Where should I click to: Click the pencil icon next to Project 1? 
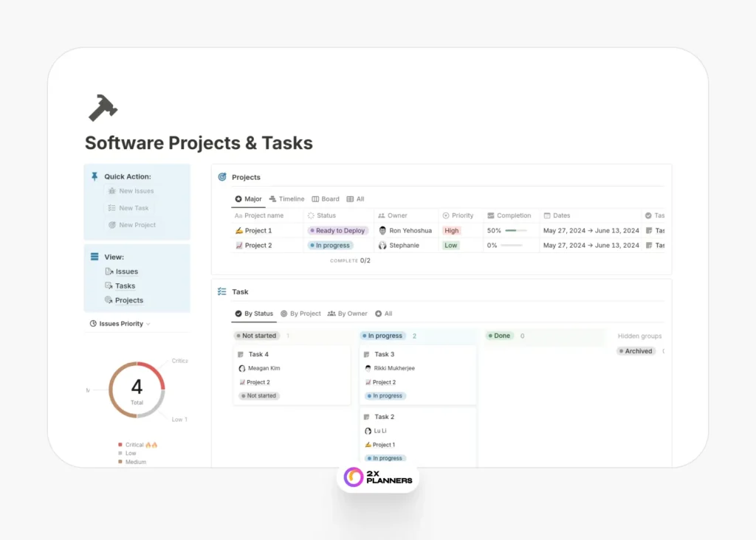click(x=240, y=230)
